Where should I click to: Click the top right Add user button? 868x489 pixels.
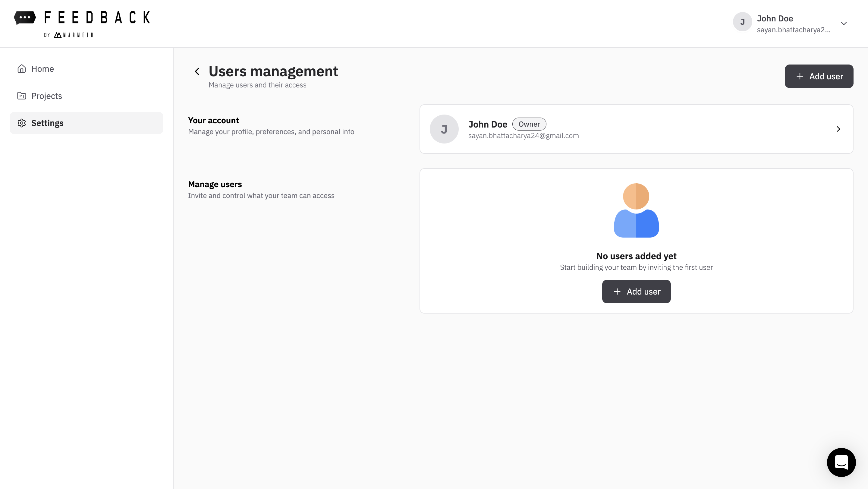(x=819, y=76)
